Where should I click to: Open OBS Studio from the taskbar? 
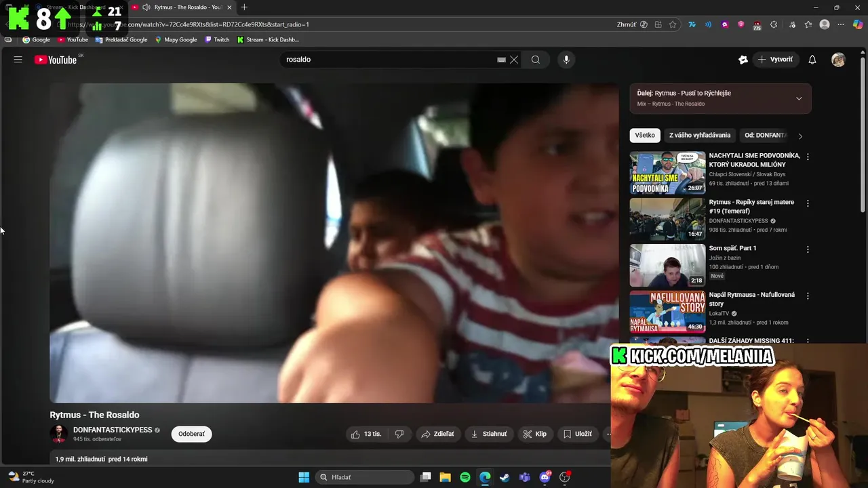pos(564,477)
